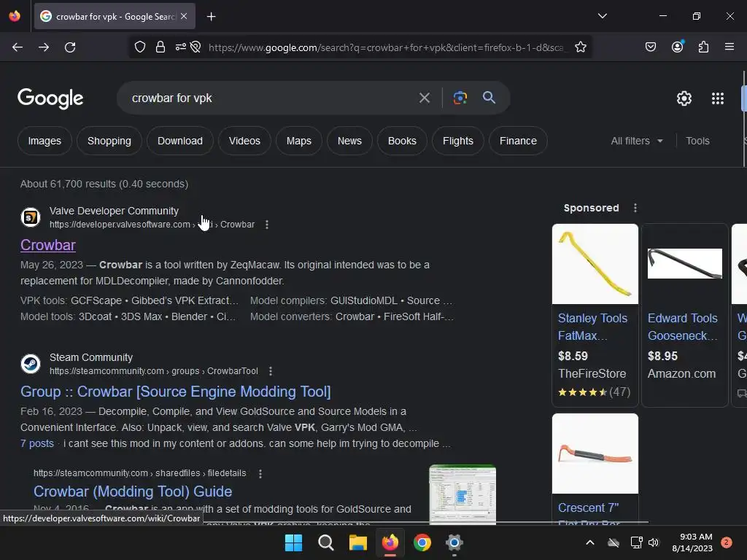Open the Crescent 7" product link
Viewport: 747px width, 560px height.
click(x=589, y=507)
